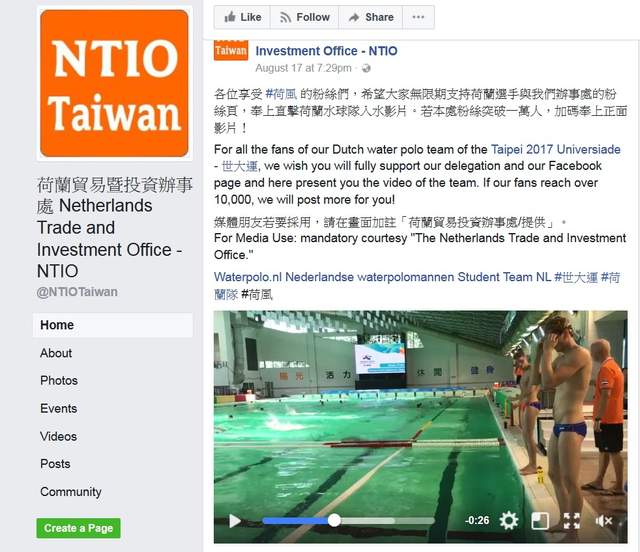
Task: Enter fullscreen video mode
Action: pyautogui.click(x=571, y=521)
